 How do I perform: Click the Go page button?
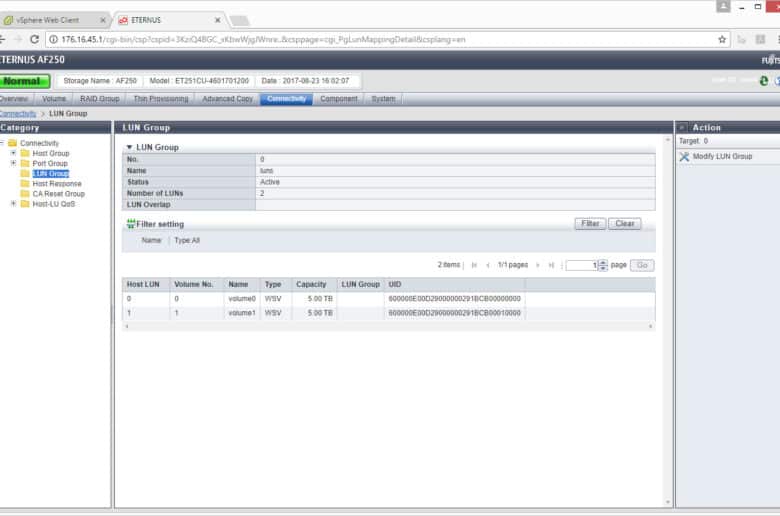[642, 265]
